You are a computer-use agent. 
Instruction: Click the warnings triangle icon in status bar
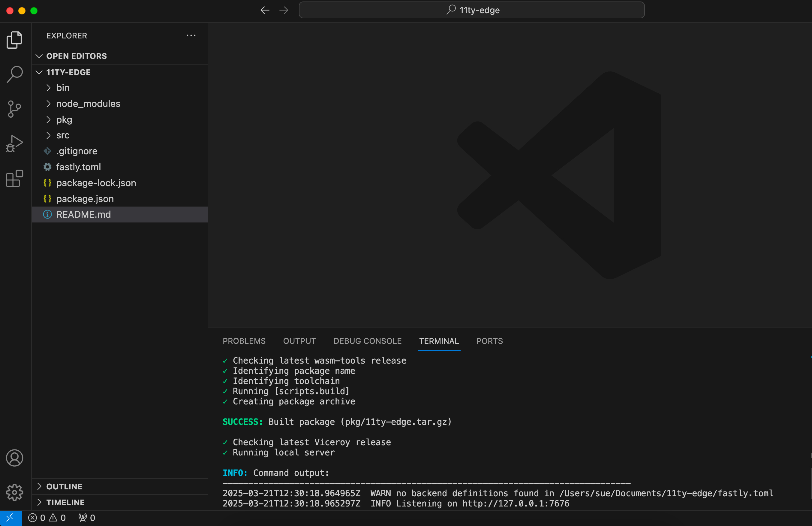[53, 518]
